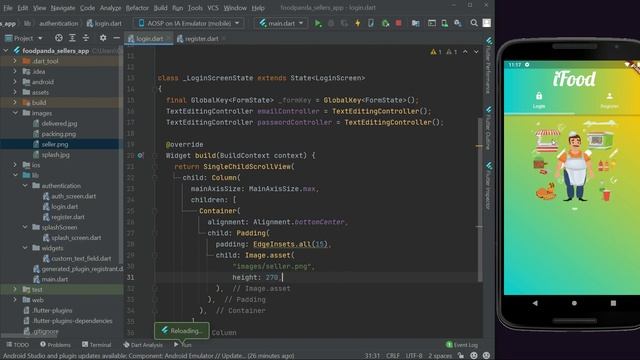Click the Run with Coverage icon

click(344, 23)
